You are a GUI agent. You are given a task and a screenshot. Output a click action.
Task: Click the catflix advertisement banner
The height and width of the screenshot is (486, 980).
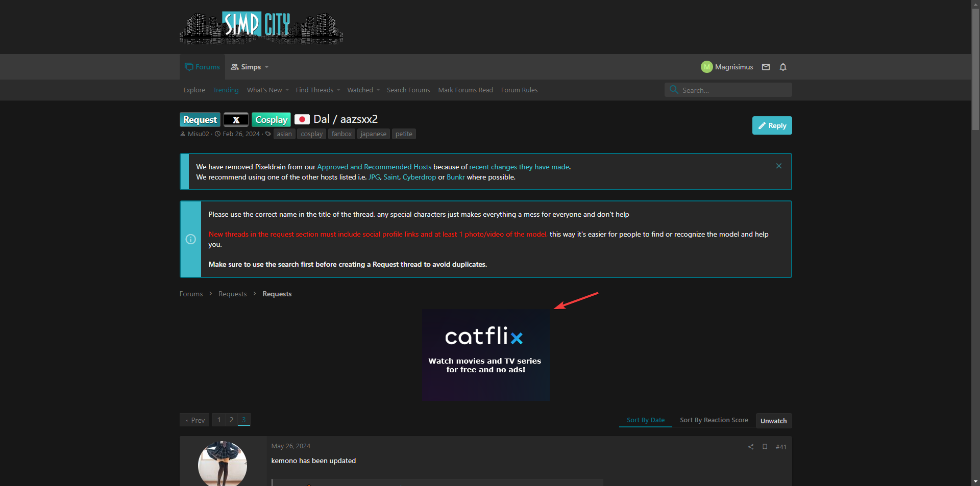point(485,354)
